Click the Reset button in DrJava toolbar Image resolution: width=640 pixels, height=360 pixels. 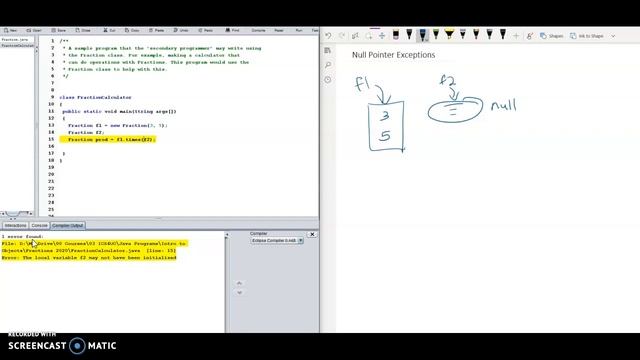279,30
